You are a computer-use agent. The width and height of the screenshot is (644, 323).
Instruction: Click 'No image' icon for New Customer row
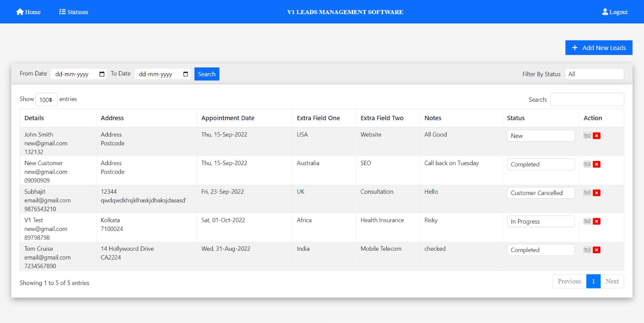[587, 164]
